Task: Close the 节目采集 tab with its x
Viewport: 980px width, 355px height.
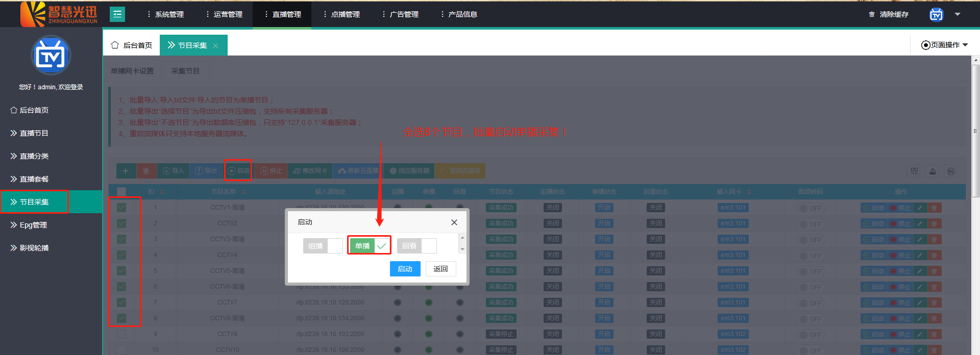Action: [215, 46]
